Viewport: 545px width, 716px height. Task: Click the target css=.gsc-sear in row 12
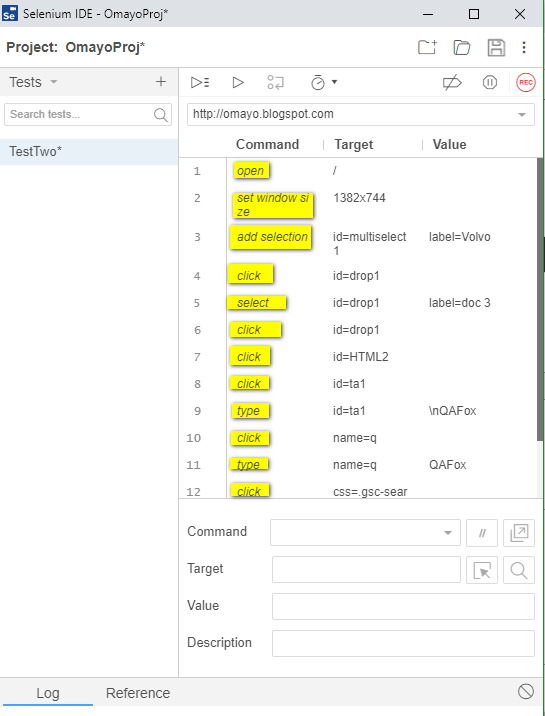coord(370,492)
